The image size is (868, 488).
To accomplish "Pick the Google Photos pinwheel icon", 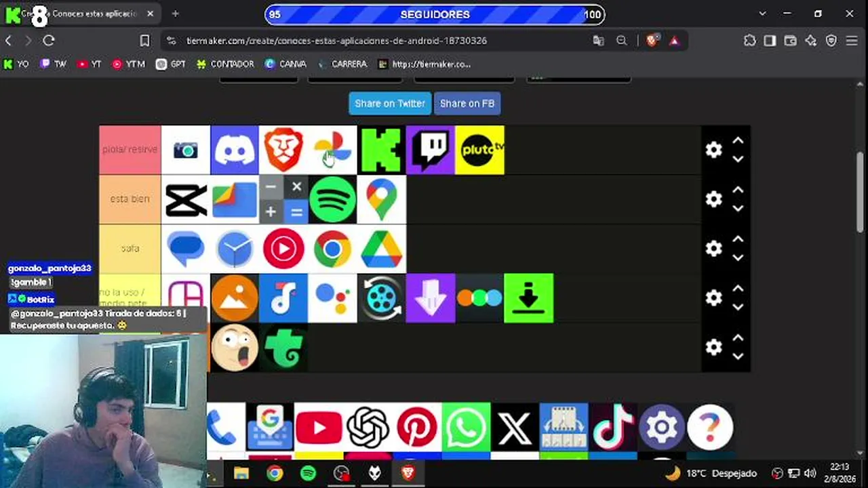I will 332,150.
